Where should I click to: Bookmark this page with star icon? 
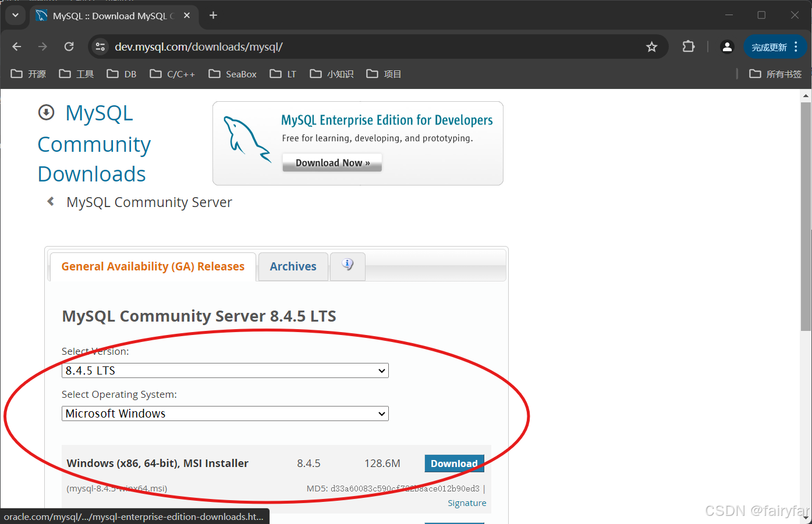(x=651, y=47)
